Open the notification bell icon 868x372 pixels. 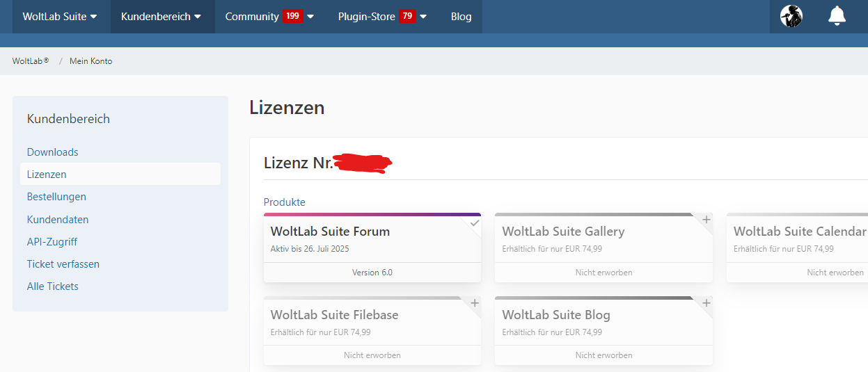(x=837, y=16)
